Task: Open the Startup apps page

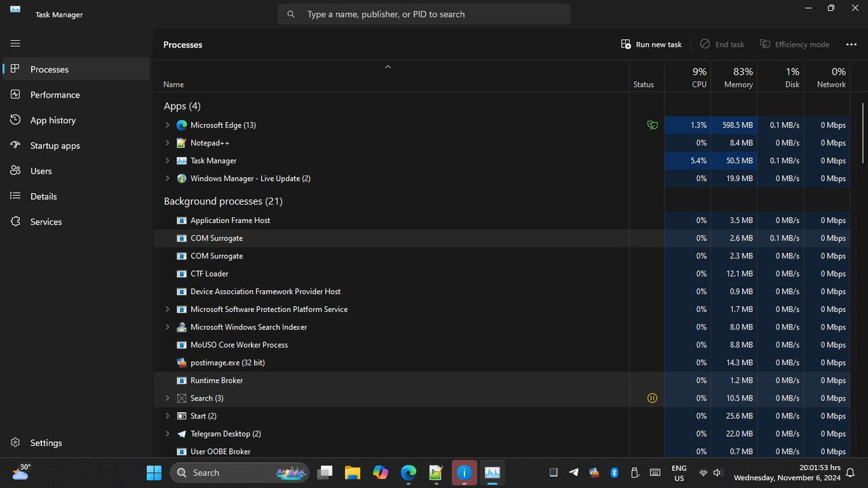Action: click(x=76, y=146)
